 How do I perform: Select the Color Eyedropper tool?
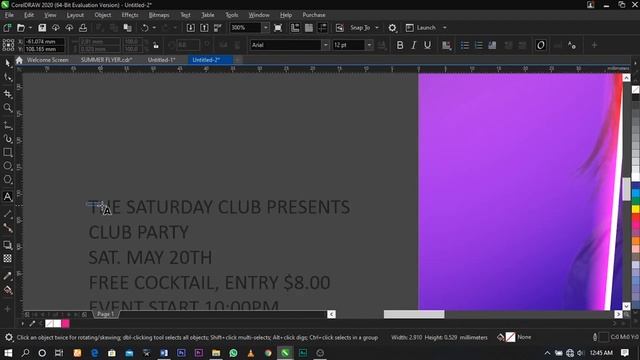(x=7, y=276)
